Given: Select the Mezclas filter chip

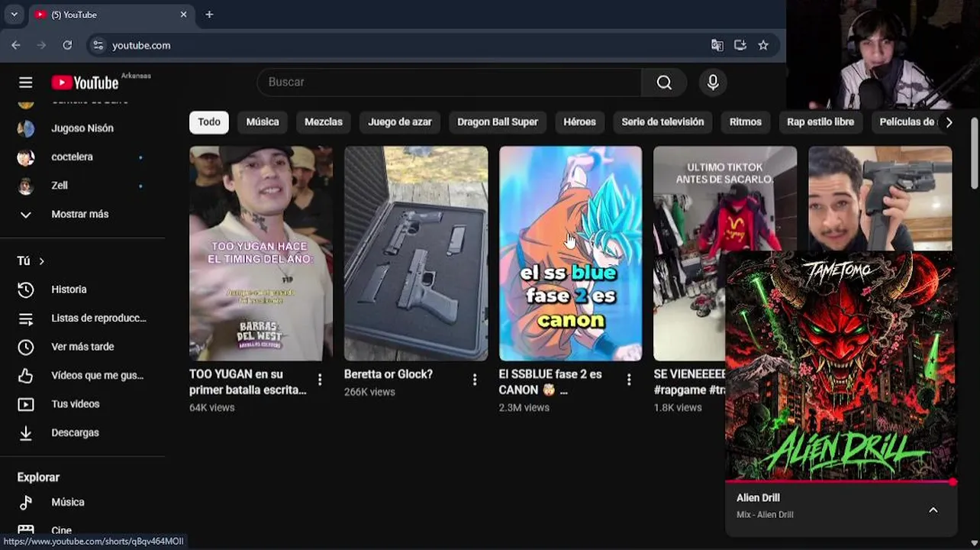Looking at the screenshot, I should click(324, 122).
